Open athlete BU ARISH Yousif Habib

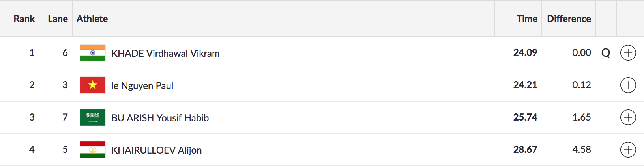click(x=160, y=118)
